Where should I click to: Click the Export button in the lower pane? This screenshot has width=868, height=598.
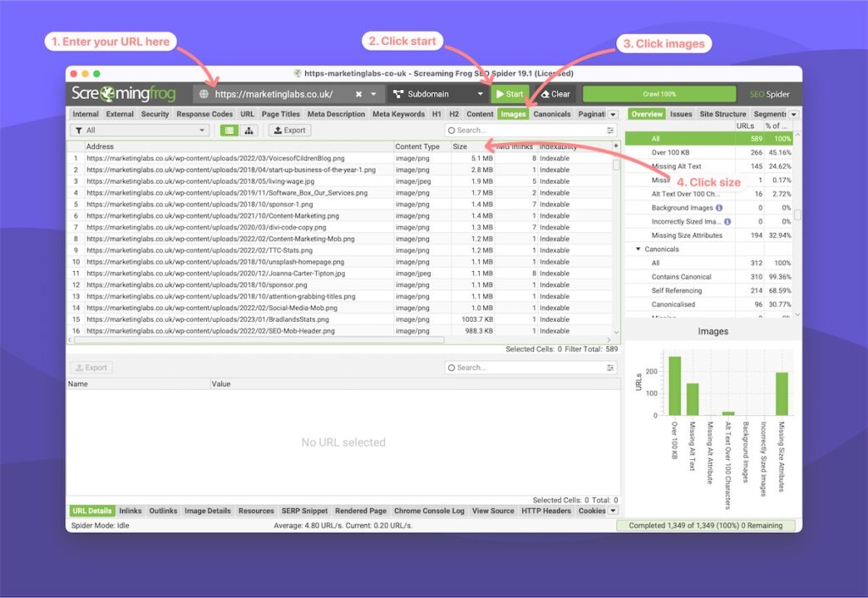[x=92, y=368]
